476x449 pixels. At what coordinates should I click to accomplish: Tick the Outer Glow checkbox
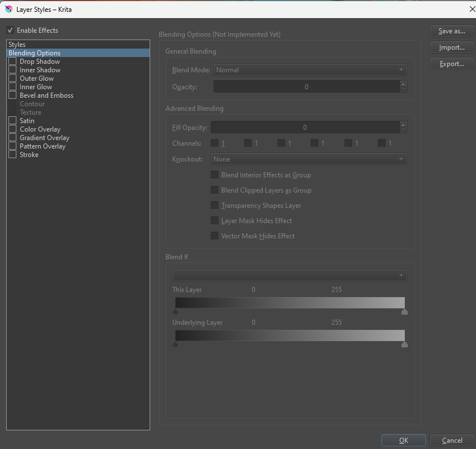[x=12, y=79]
